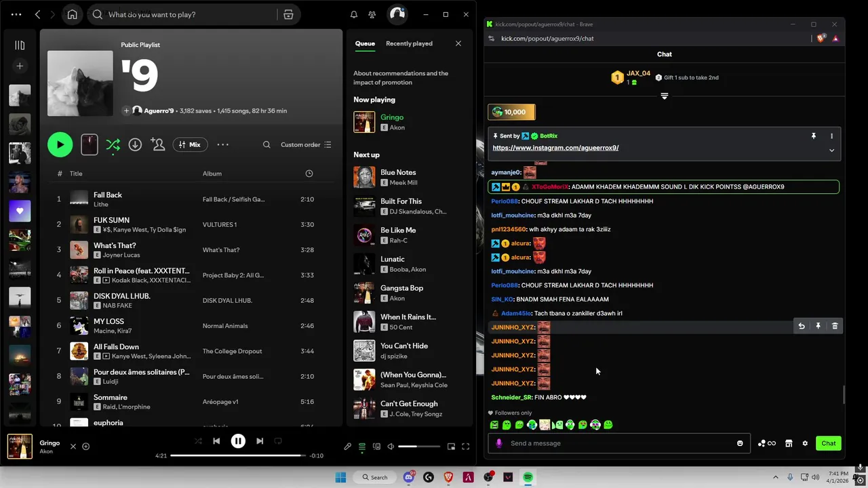
Task: Open Connect to a device icon
Action: tap(376, 447)
